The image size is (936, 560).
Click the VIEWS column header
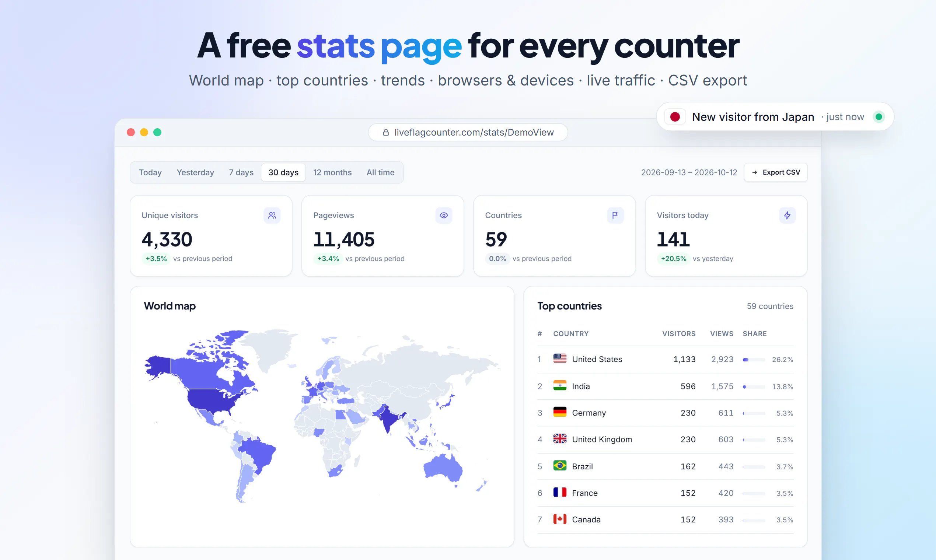coord(722,333)
